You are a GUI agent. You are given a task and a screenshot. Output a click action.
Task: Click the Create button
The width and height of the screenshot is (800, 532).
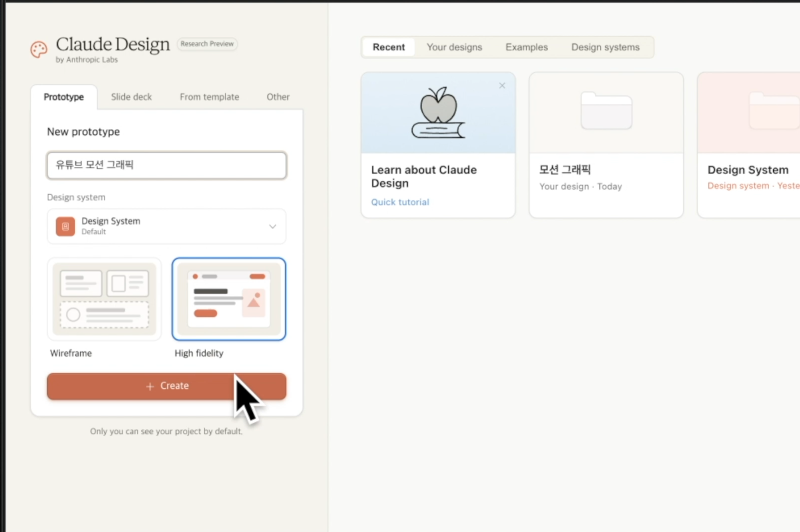pos(166,386)
